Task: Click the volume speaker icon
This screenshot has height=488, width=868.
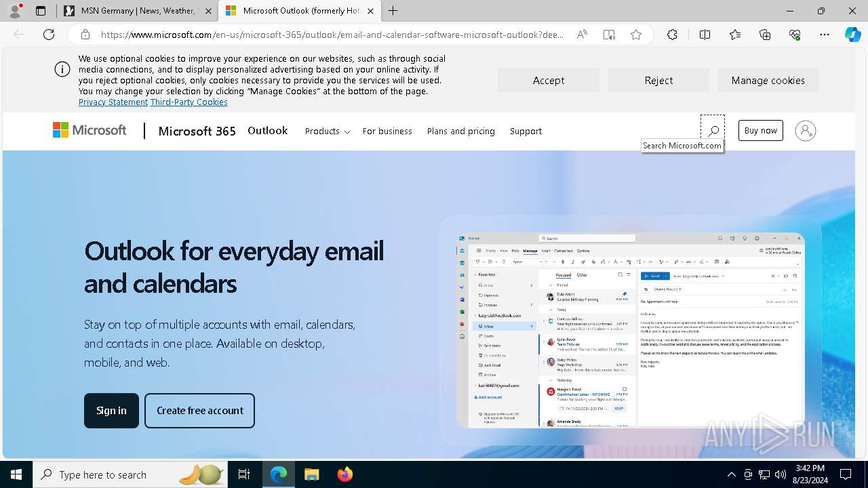Action: [x=781, y=474]
